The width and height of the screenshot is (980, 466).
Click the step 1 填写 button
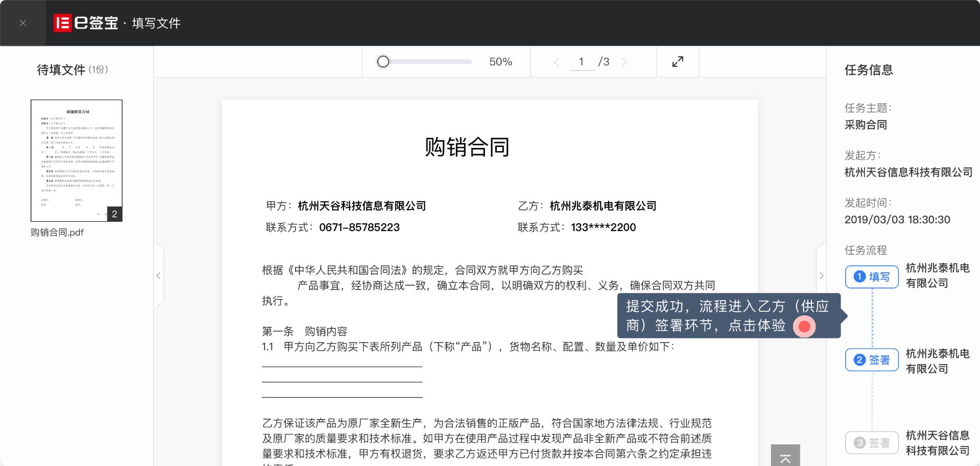coord(872,276)
